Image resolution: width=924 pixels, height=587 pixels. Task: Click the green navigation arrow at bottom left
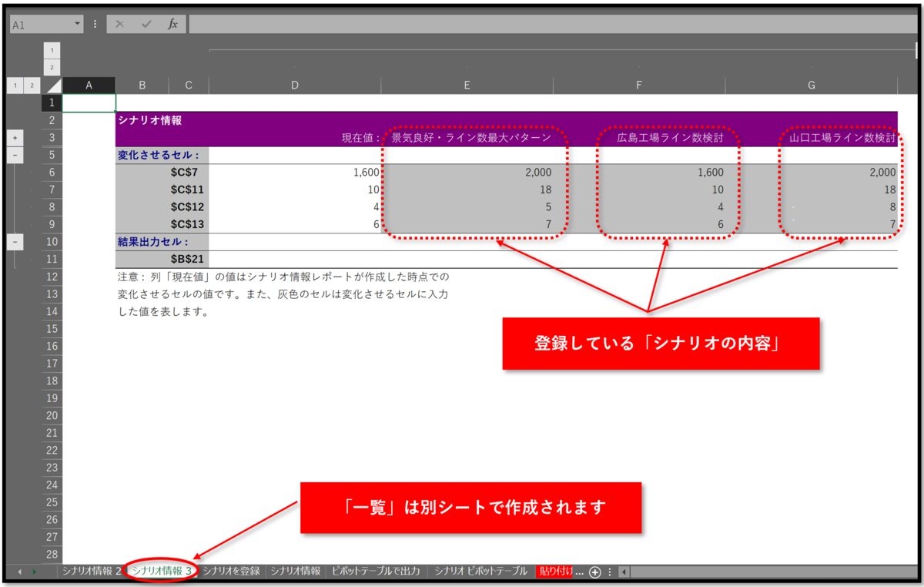[32, 572]
